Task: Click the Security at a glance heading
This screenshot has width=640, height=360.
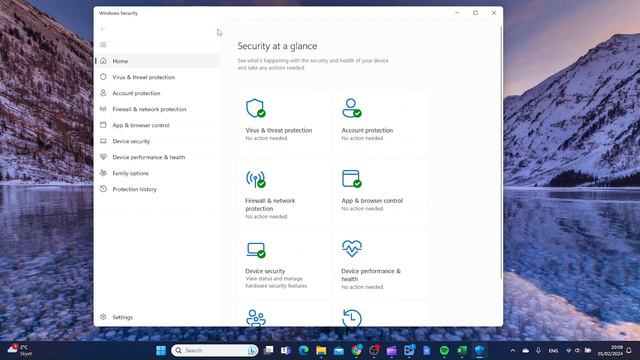Action: click(x=277, y=46)
